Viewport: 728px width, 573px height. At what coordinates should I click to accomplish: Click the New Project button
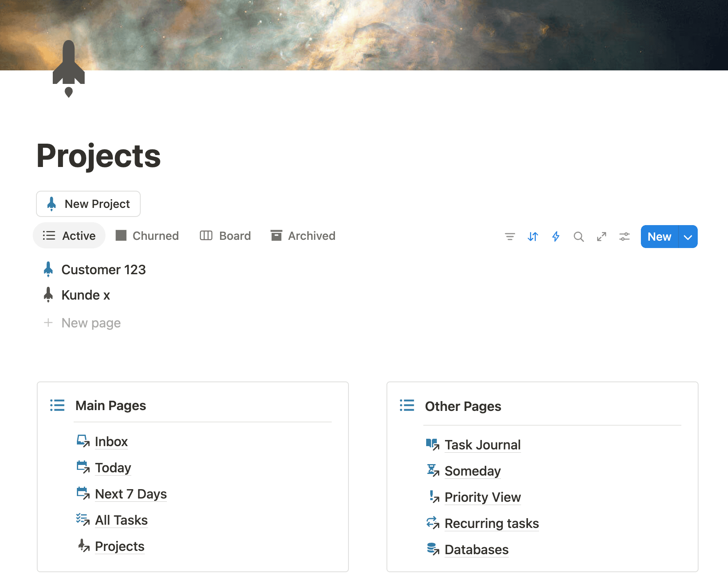[88, 204]
